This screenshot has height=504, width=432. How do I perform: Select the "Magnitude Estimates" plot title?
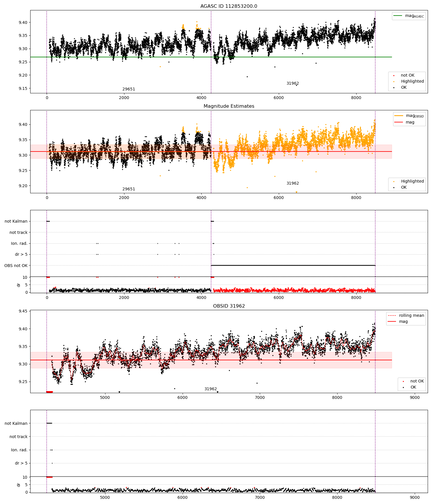click(229, 106)
